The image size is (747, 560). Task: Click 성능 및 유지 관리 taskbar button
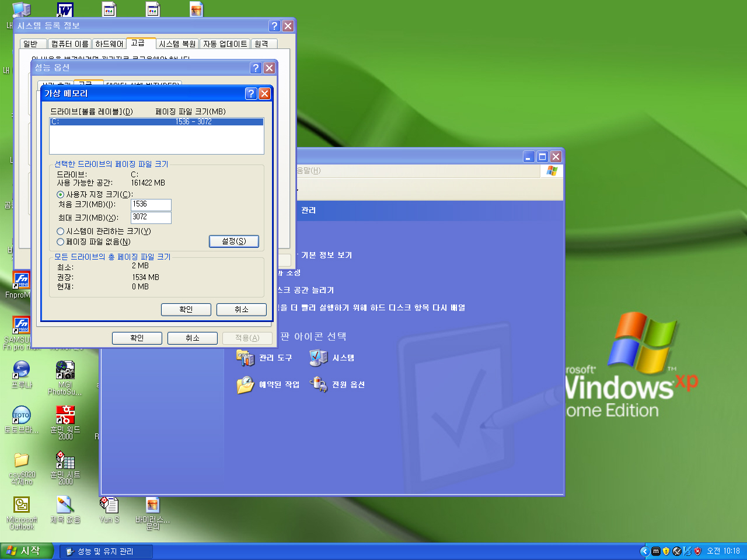click(106, 551)
